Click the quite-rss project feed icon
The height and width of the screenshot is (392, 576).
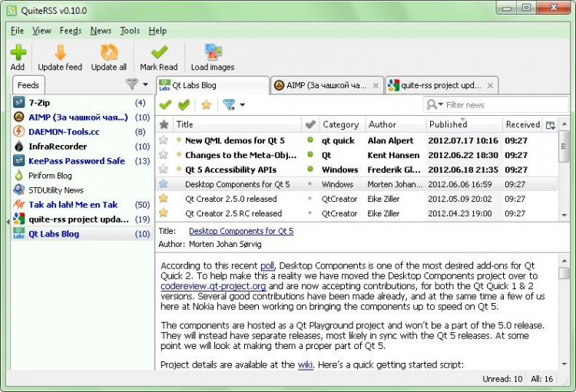(18, 219)
